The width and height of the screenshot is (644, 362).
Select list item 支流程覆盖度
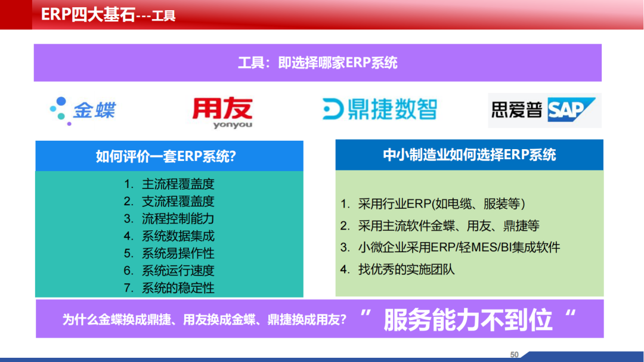coord(177,202)
